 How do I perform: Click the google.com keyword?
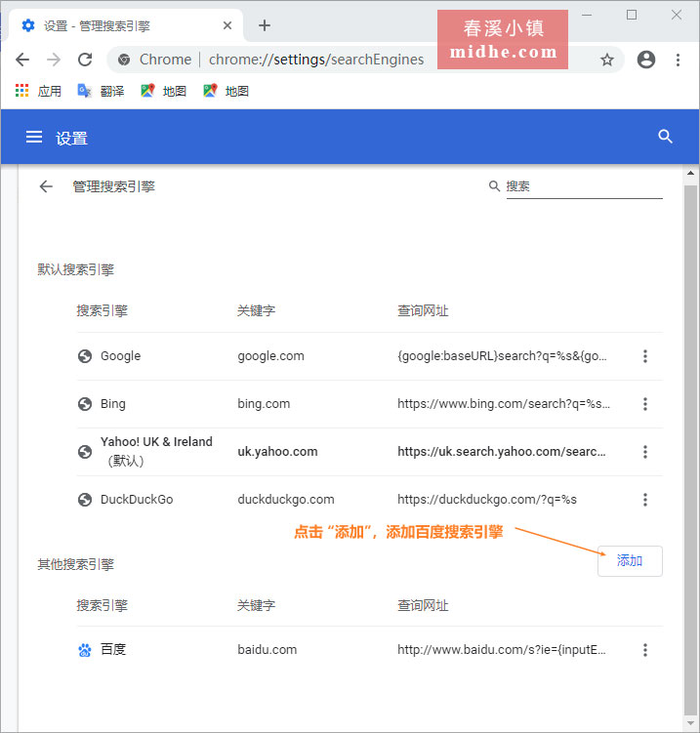pos(270,356)
